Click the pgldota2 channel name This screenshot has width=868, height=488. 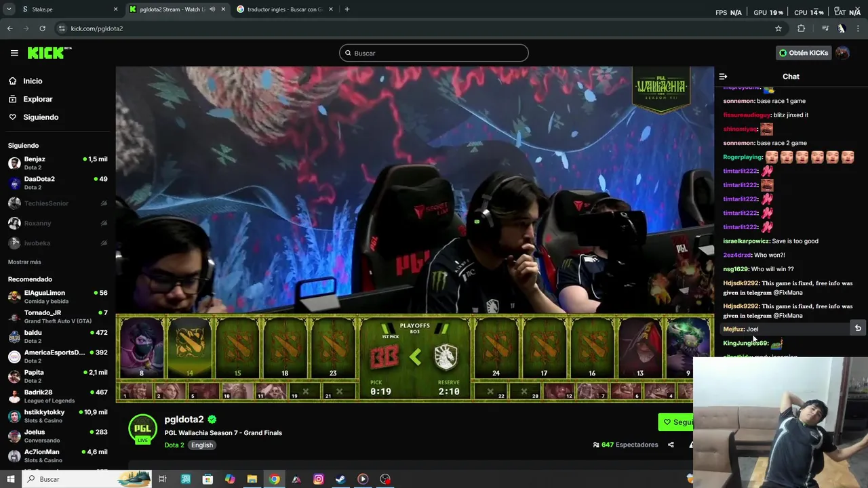tap(184, 420)
